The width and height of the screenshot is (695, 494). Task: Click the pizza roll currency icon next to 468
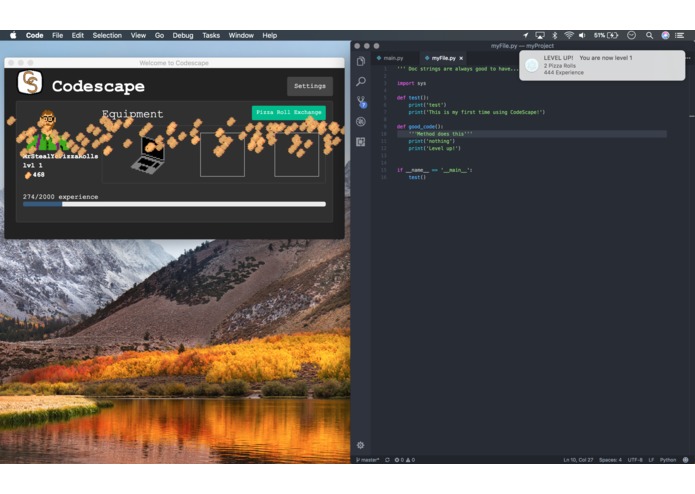coord(28,175)
